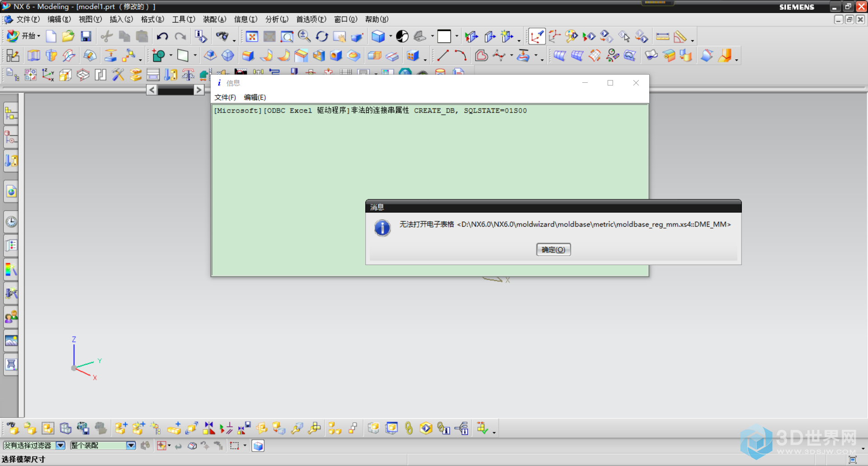Click the Shell feature icon
This screenshot has height=466, width=868.
319,56
